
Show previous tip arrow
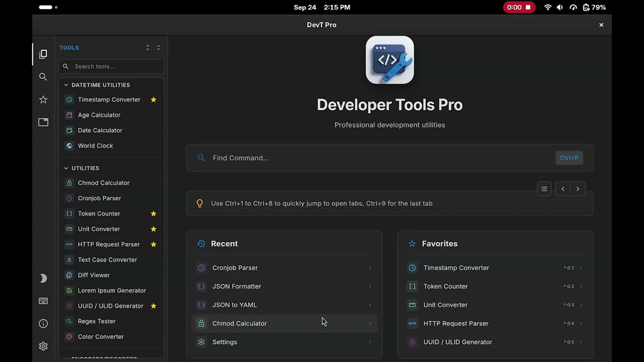(x=563, y=189)
